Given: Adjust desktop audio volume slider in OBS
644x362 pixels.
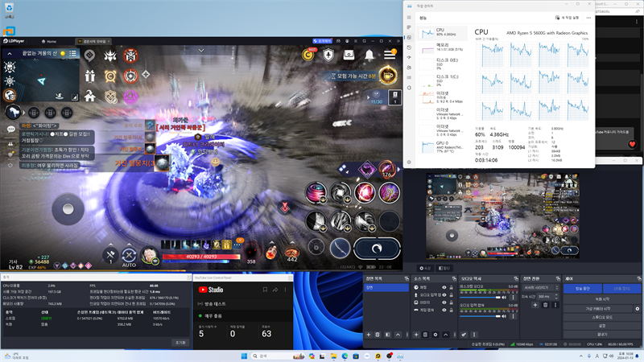Looking at the screenshot, I should tap(480, 297).
